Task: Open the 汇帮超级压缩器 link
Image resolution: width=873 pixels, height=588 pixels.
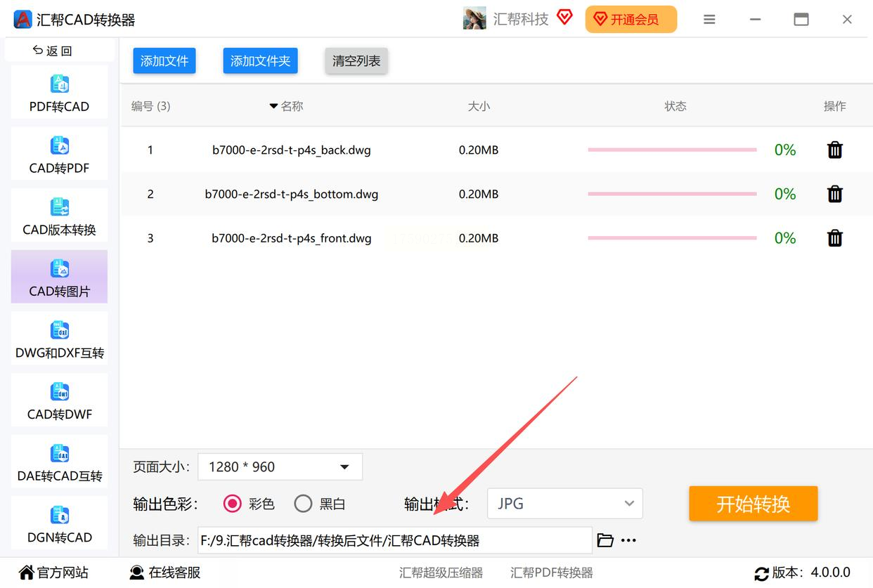Action: 441,573
